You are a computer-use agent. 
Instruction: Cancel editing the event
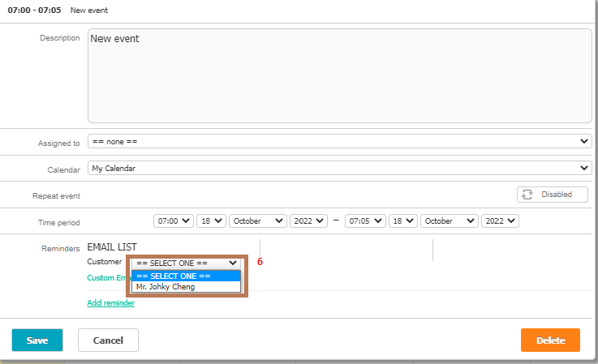click(x=108, y=340)
